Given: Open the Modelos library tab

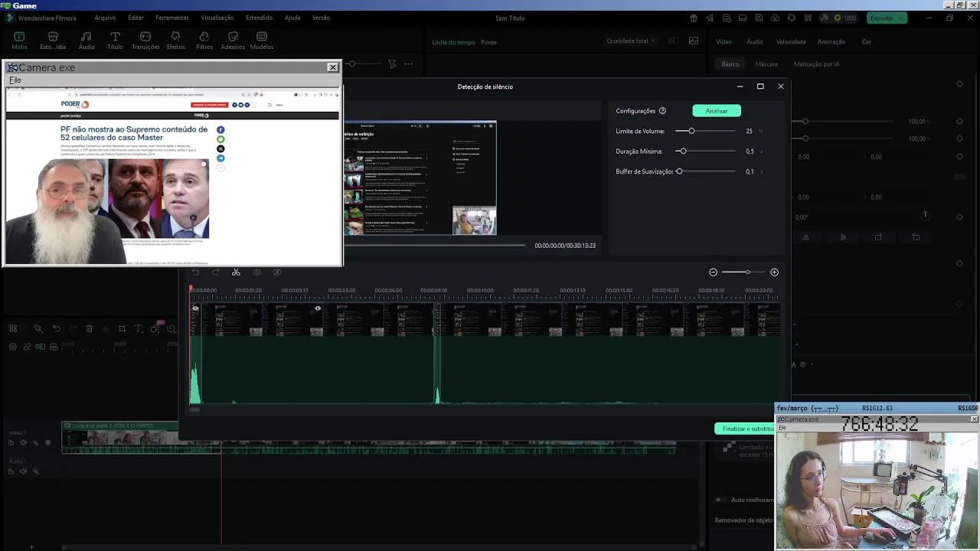Looking at the screenshot, I should click(x=262, y=41).
